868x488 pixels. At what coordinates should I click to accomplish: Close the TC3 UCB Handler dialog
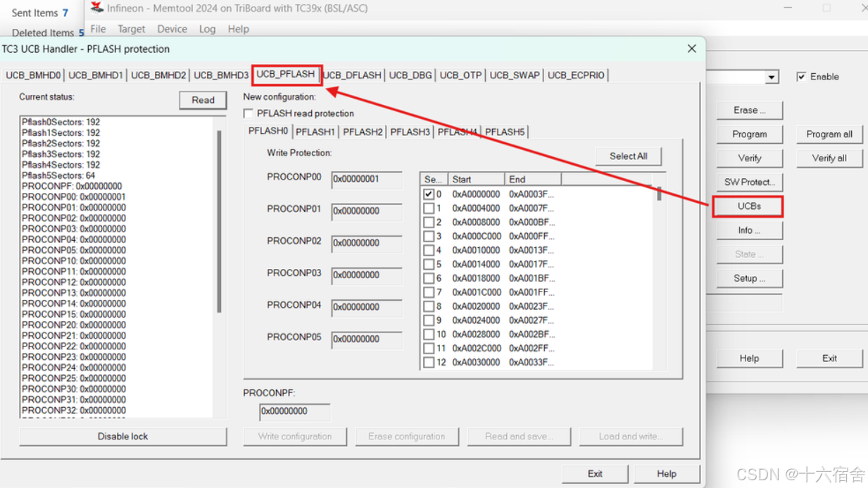(691, 49)
